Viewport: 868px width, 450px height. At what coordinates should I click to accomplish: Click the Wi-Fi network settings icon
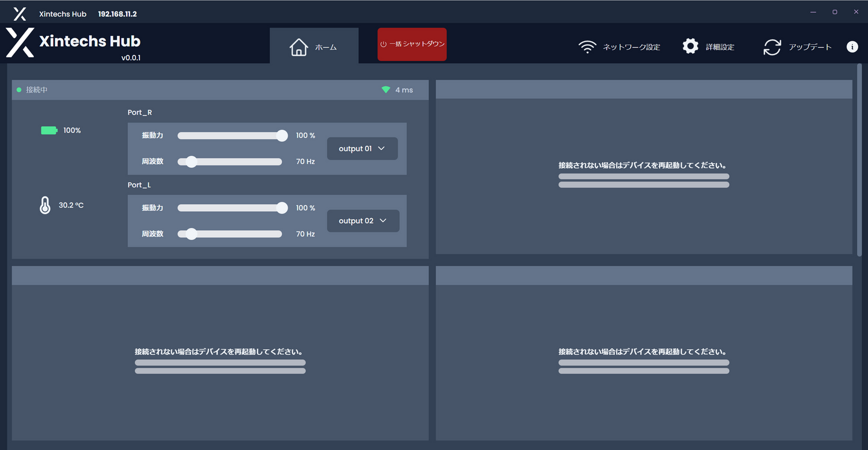click(x=587, y=47)
